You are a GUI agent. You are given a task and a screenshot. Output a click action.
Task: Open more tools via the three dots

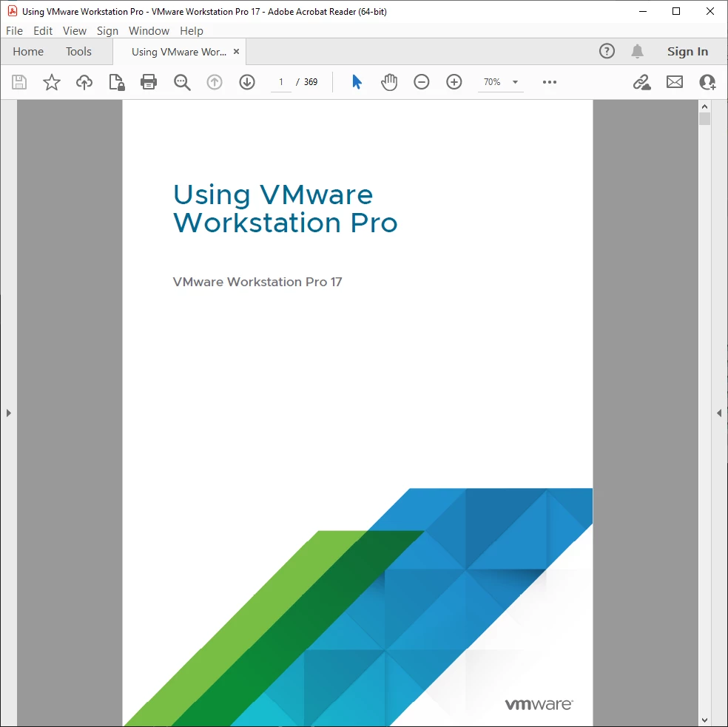click(x=549, y=82)
